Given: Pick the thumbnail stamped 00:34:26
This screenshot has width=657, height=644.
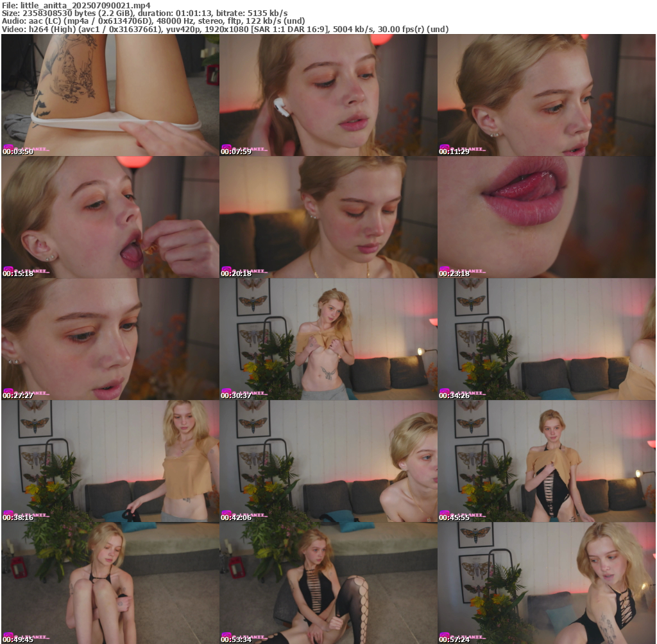Looking at the screenshot, I should click(x=547, y=339).
